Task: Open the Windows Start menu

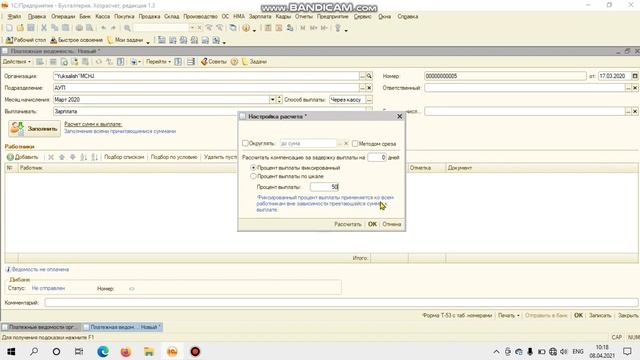Action: (x=11, y=351)
